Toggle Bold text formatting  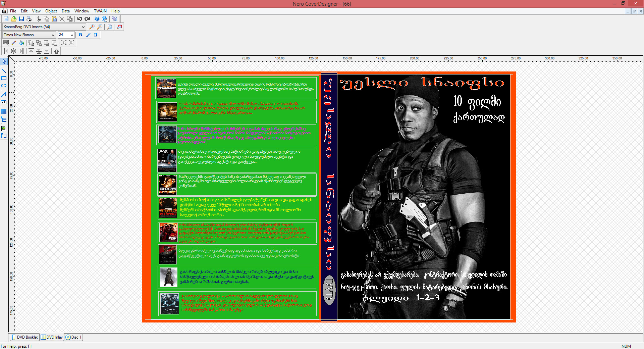(x=80, y=35)
